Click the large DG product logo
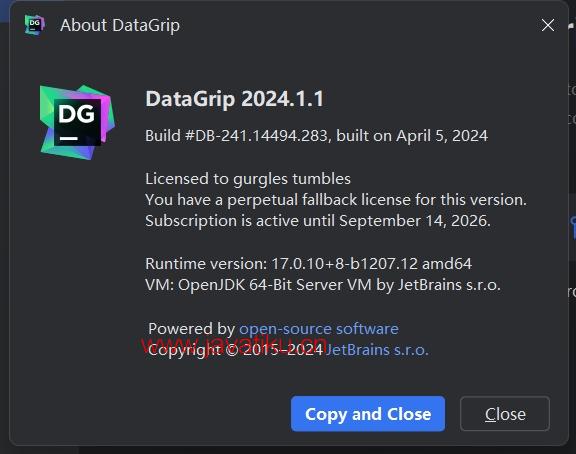576x454 pixels. pos(77,122)
